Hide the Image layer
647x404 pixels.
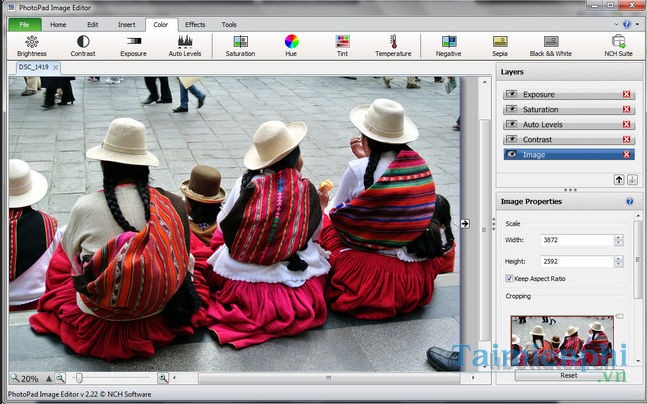point(511,155)
